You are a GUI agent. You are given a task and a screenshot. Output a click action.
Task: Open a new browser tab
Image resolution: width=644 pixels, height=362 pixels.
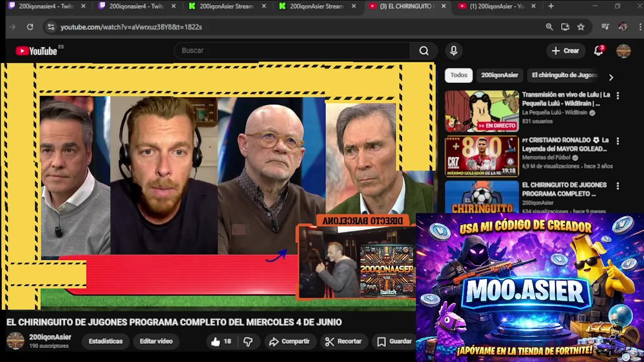[x=551, y=7]
